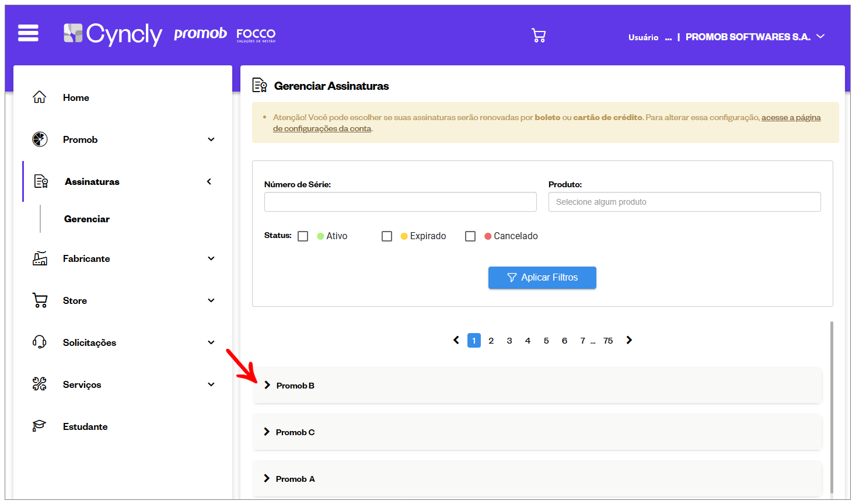Select current page 1 in pagination
856x504 pixels.
click(474, 341)
